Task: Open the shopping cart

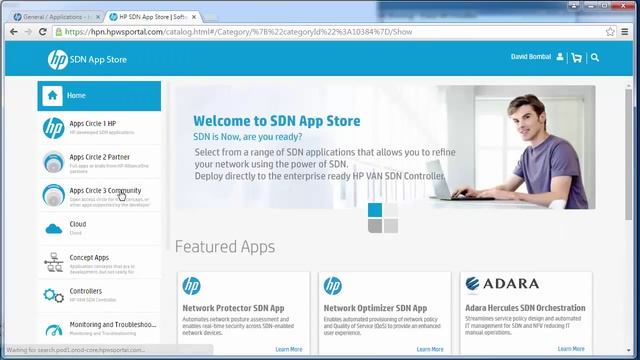Action: 576,58
